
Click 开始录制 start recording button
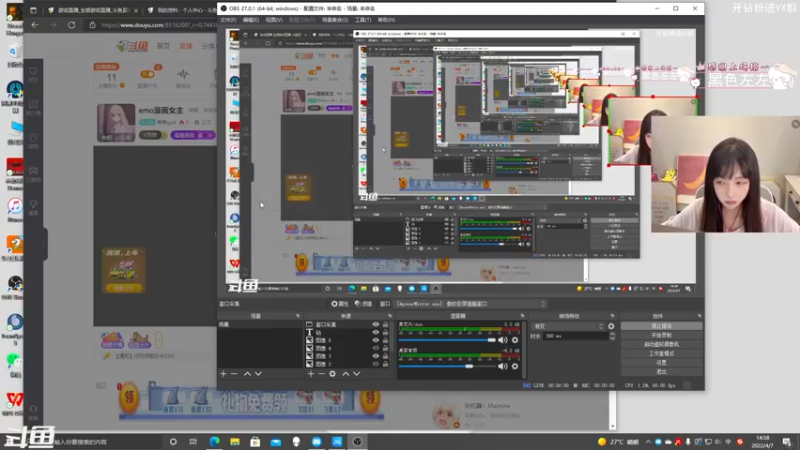tap(662, 335)
